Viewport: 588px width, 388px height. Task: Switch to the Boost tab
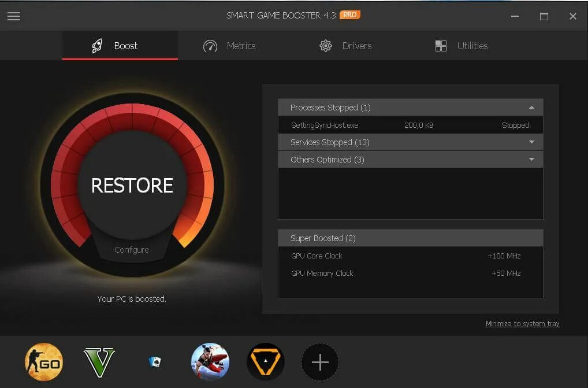coord(120,46)
